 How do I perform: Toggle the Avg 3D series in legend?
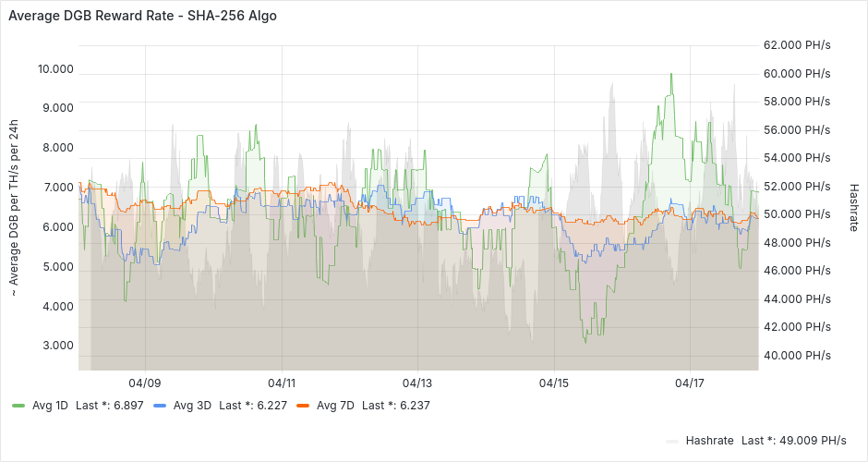coord(191,405)
